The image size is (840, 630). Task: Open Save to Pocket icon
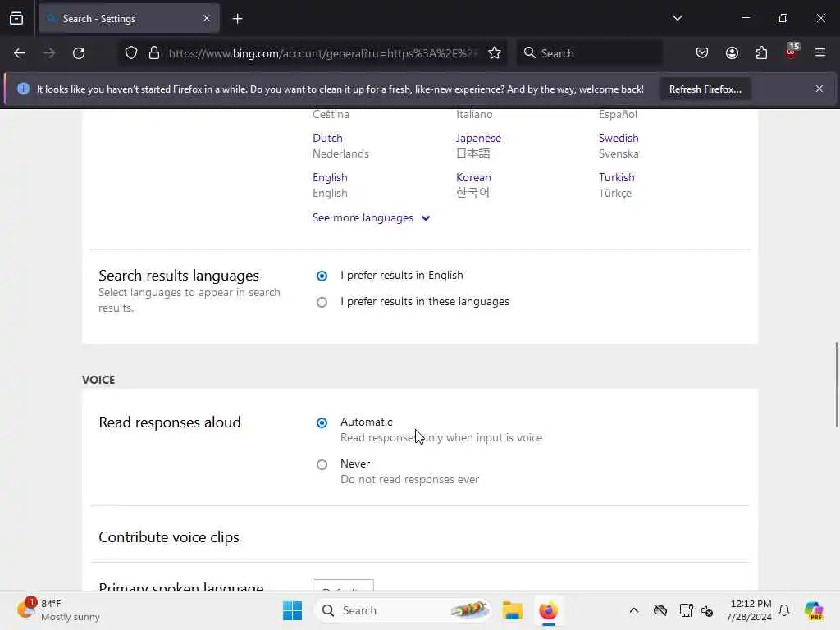[702, 53]
